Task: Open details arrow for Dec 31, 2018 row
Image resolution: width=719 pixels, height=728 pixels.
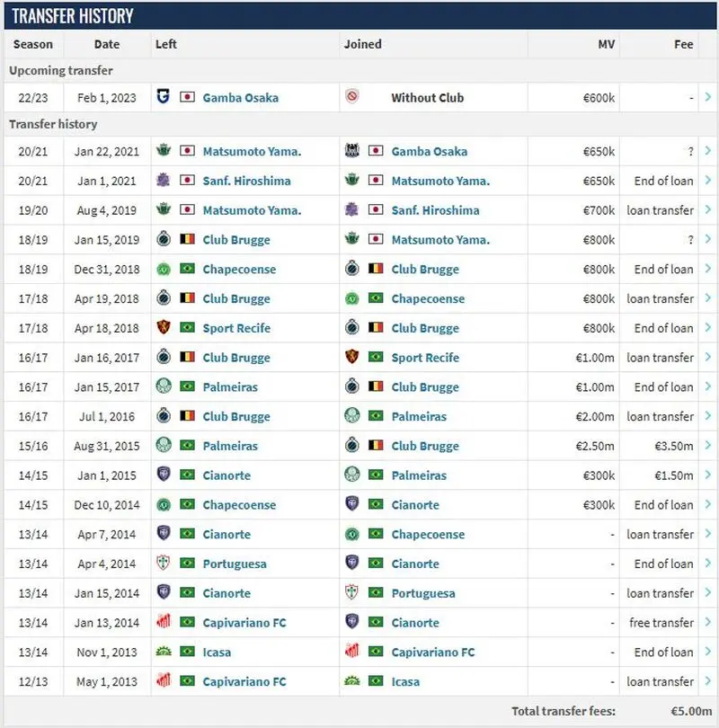Action: pyautogui.click(x=708, y=269)
